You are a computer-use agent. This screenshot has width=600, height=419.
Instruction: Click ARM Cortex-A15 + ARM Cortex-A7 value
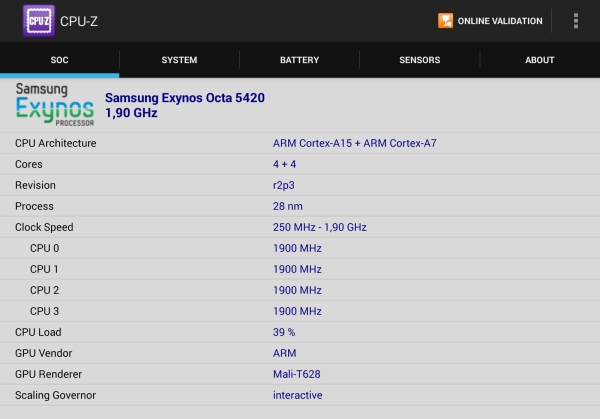354,143
